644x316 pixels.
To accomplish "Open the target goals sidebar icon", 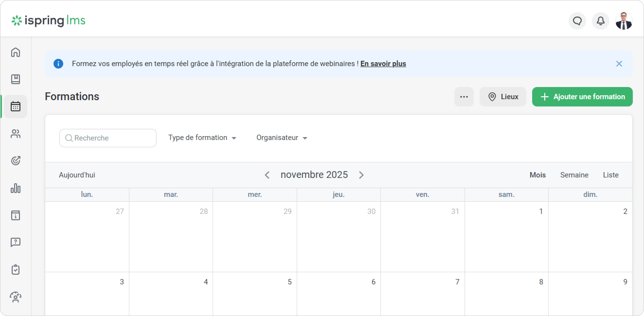I will point(16,161).
